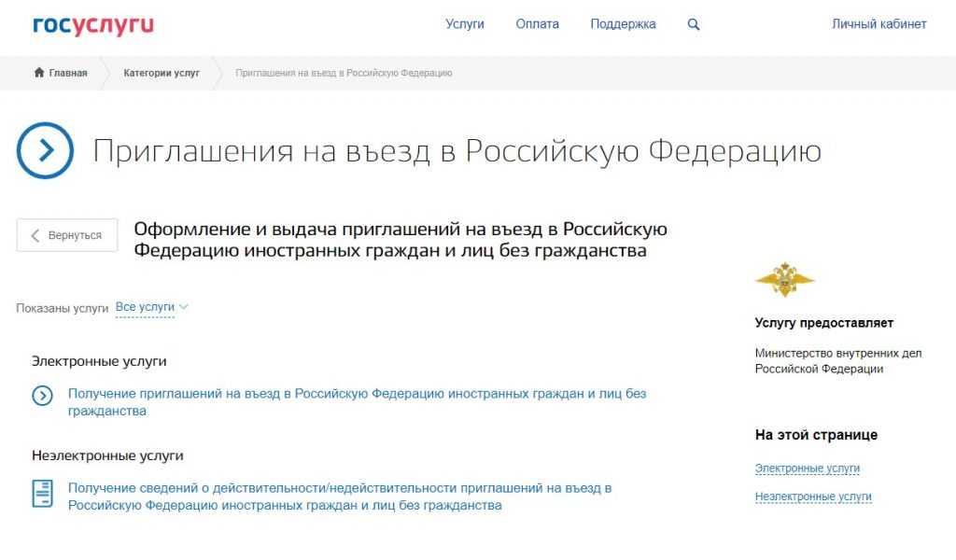Click the document icon under Неэлектронные услуги
The width and height of the screenshot is (956, 560).
pos(42,493)
